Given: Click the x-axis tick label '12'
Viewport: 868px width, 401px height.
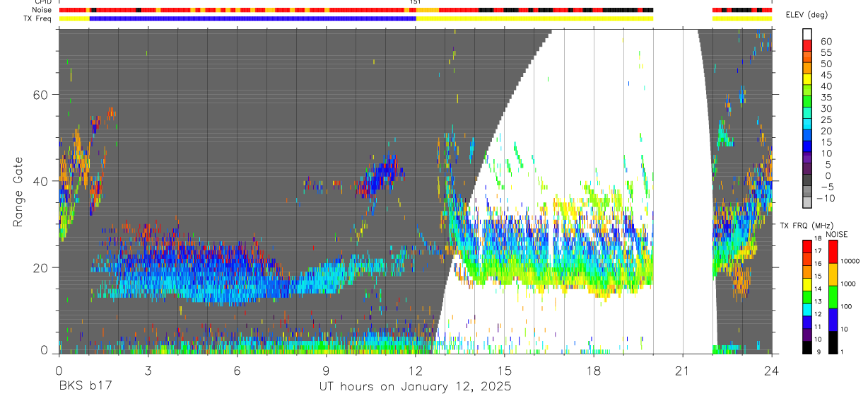Looking at the screenshot, I should coord(416,370).
